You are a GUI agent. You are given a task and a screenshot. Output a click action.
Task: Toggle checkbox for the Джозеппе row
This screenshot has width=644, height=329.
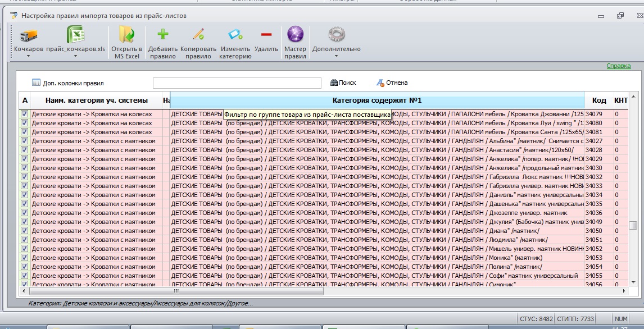click(x=24, y=212)
